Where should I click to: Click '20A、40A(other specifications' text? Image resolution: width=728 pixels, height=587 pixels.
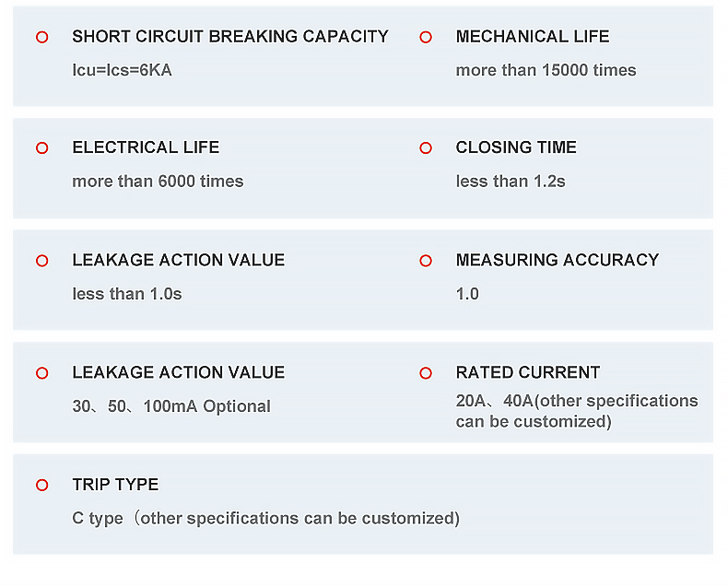pyautogui.click(x=577, y=401)
